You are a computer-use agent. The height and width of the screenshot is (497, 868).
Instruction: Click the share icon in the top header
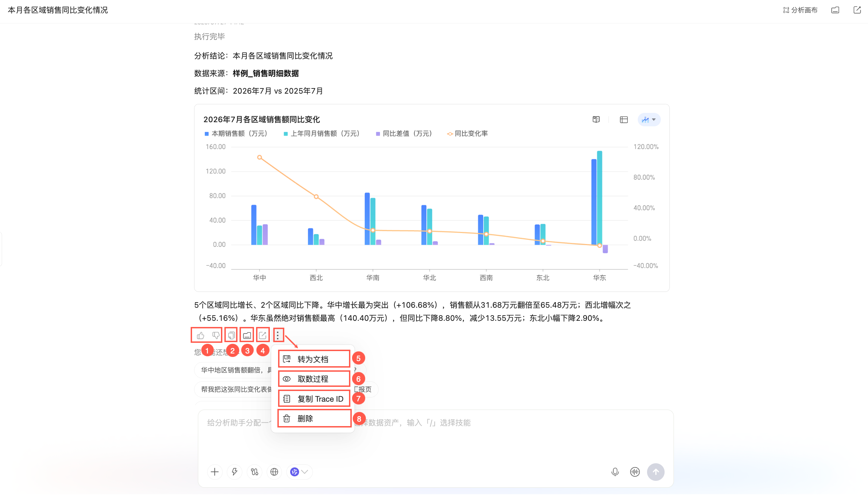(857, 10)
